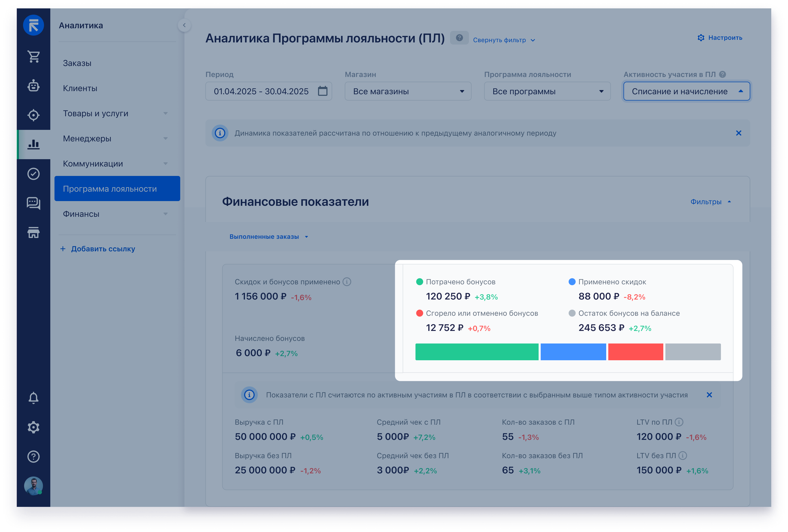Expand Товары и услуги menu arrow

point(166,113)
